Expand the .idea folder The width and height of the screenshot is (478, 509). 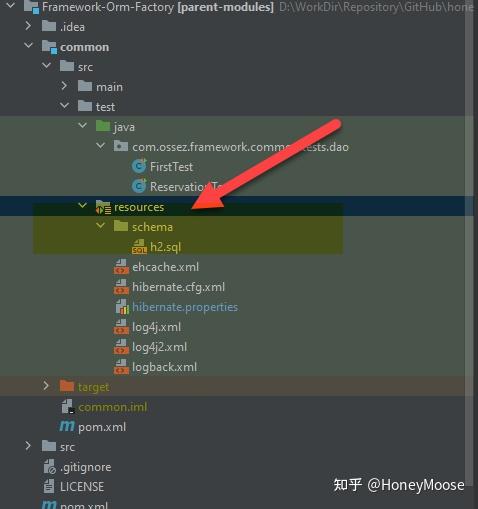[x=28, y=26]
